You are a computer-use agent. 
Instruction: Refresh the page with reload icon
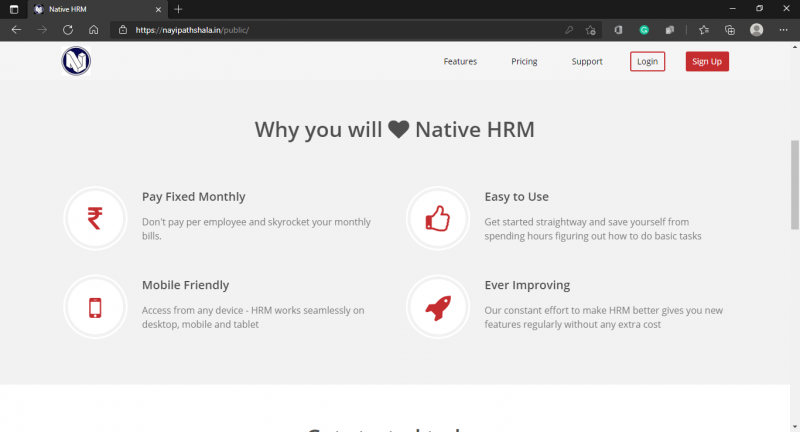pyautogui.click(x=68, y=30)
